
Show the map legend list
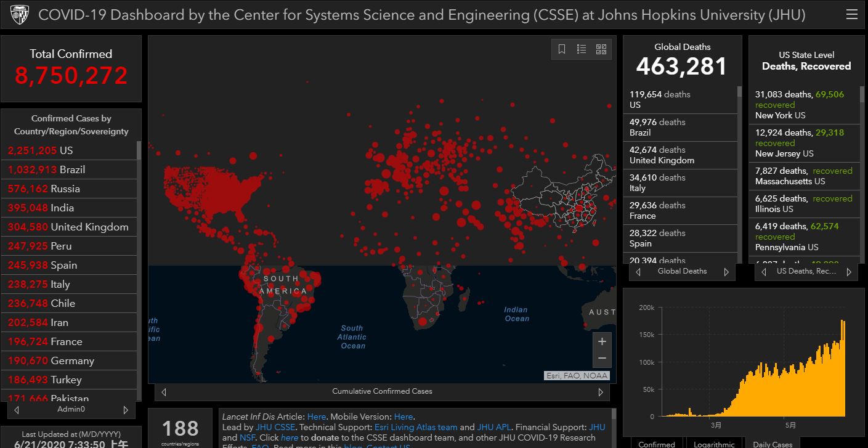582,49
